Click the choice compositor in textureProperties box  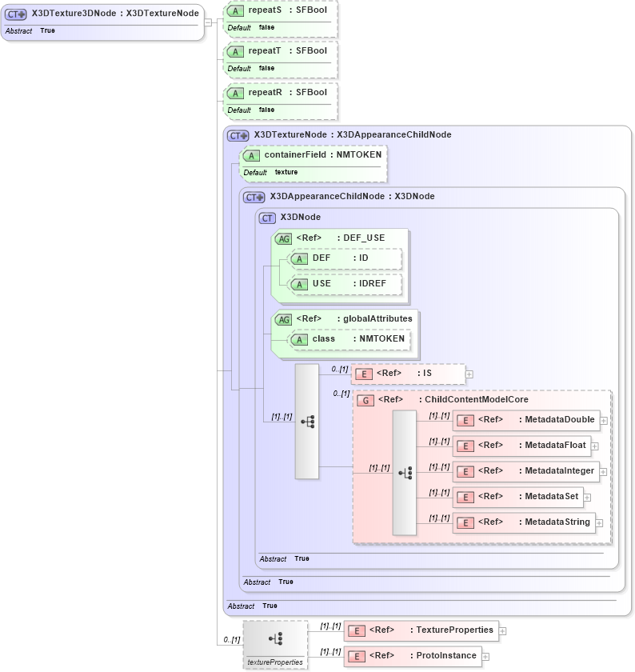click(x=275, y=638)
